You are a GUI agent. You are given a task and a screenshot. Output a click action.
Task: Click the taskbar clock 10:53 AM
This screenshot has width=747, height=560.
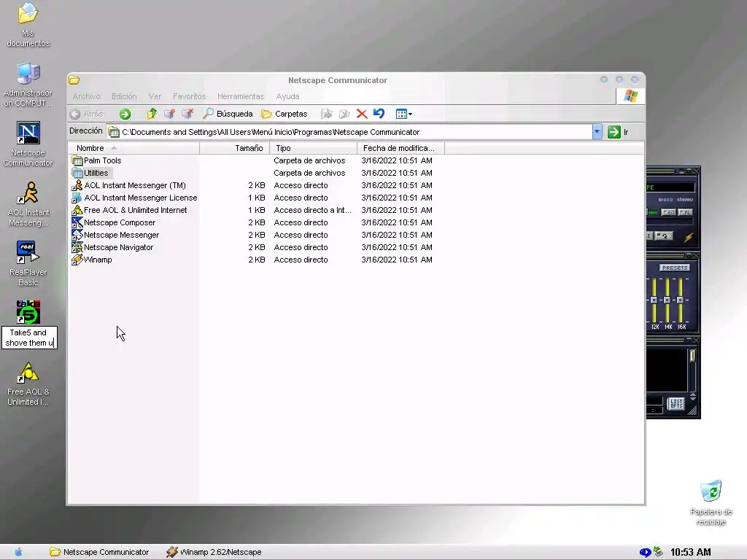click(690, 552)
